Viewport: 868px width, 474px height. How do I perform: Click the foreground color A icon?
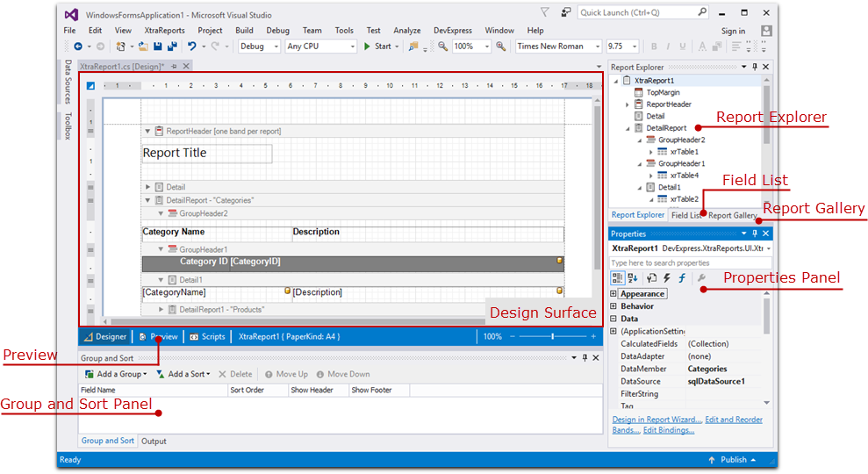click(x=702, y=47)
